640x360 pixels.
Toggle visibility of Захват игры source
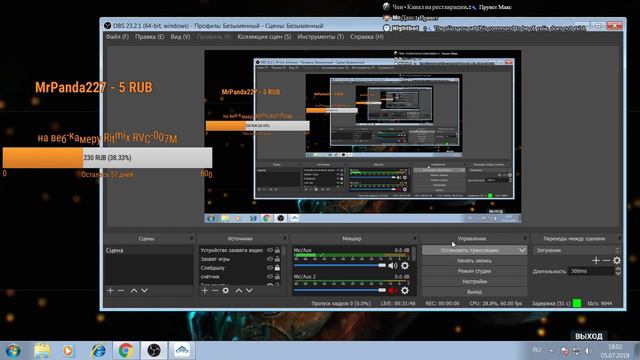(x=270, y=259)
